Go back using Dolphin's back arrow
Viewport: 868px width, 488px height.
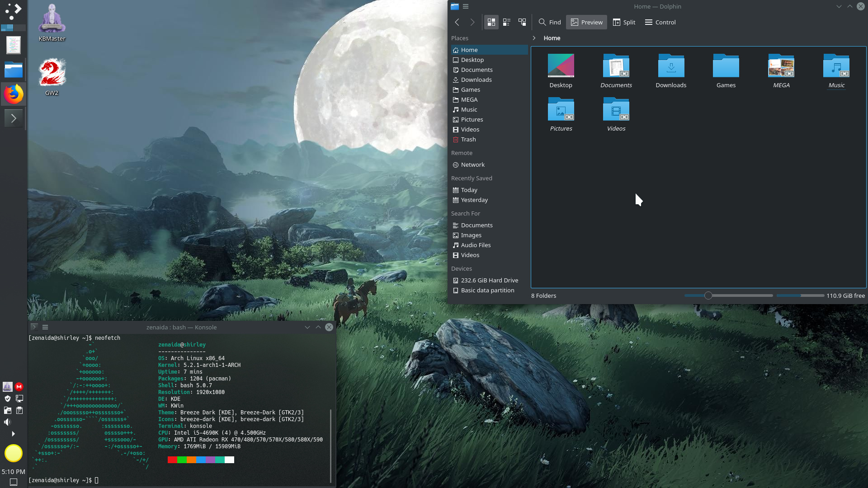[x=457, y=22]
